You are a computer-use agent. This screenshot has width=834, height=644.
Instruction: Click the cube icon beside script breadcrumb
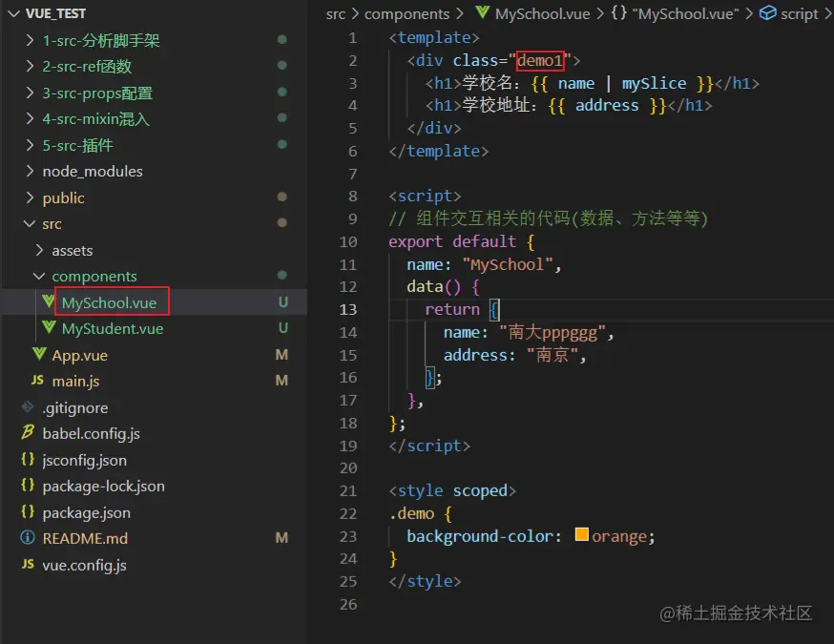pos(767,12)
